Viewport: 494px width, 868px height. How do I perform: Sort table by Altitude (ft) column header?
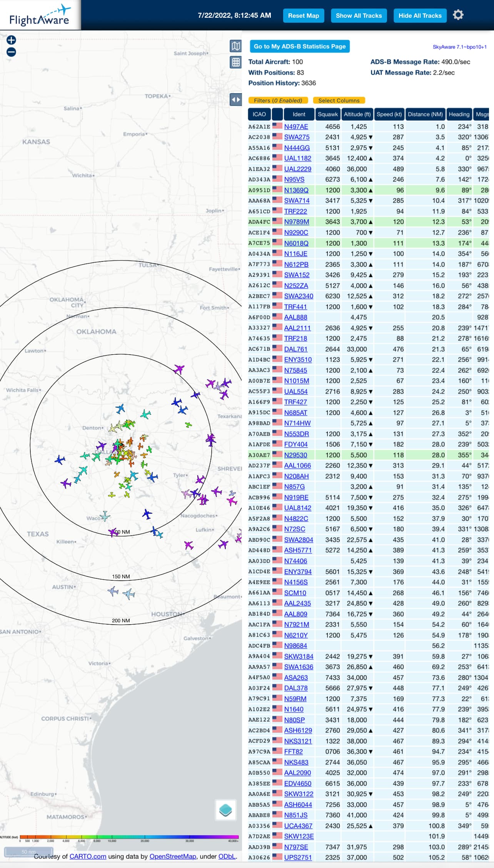357,114
